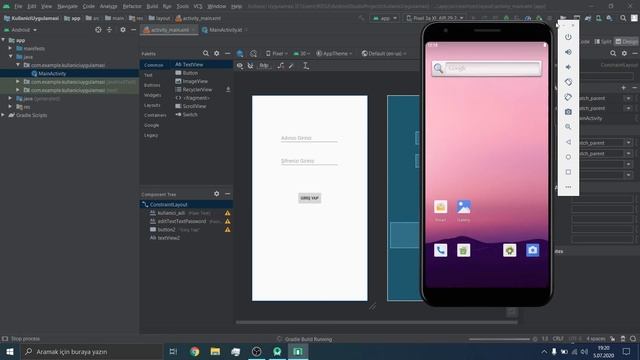Expand the Gradle Scripts node

click(x=3, y=115)
